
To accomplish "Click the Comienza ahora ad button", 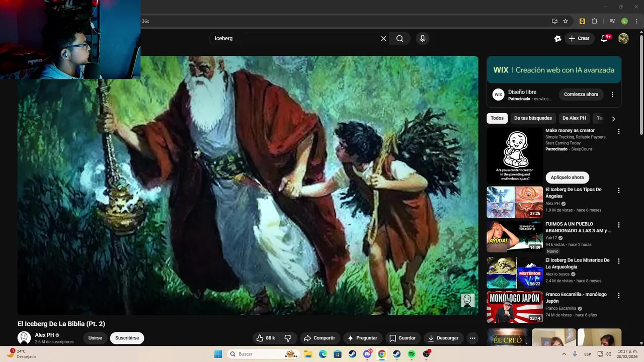I will 581,95.
